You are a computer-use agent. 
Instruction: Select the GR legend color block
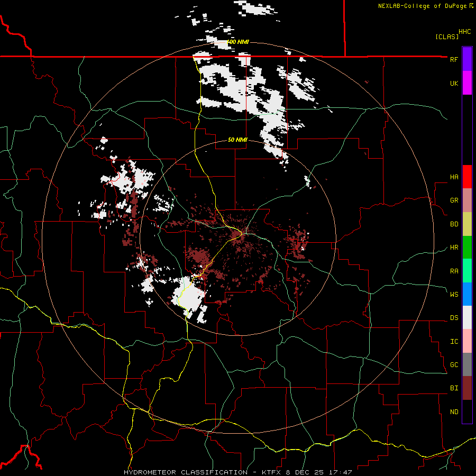click(x=467, y=200)
